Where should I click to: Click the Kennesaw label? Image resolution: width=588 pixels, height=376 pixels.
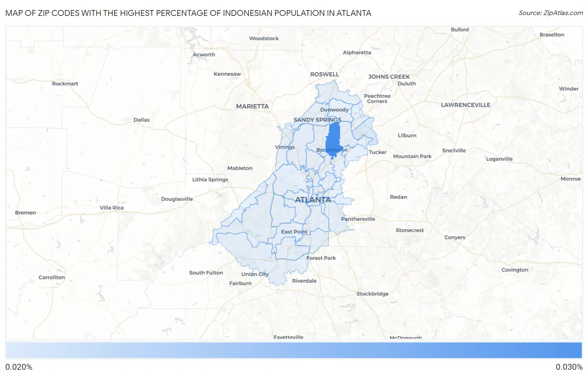227,74
